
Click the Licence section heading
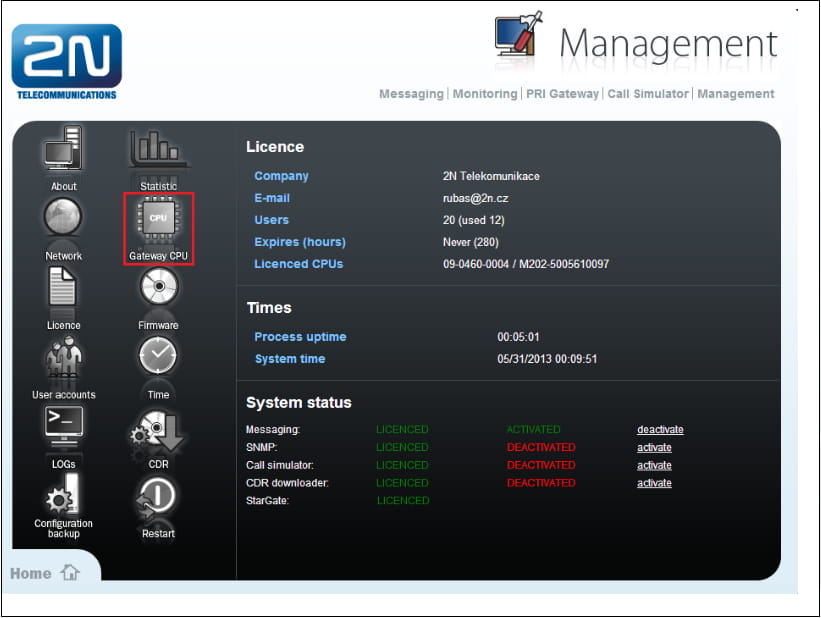275,147
